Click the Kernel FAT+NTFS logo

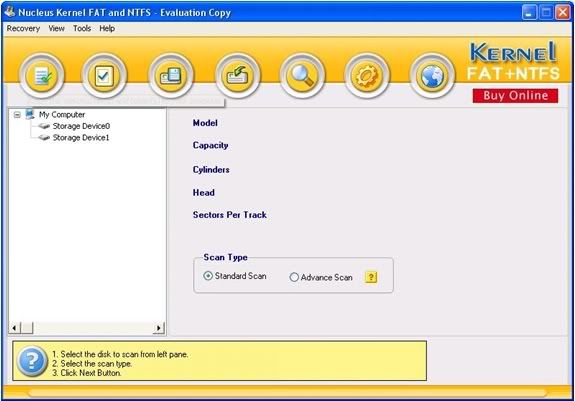(513, 61)
